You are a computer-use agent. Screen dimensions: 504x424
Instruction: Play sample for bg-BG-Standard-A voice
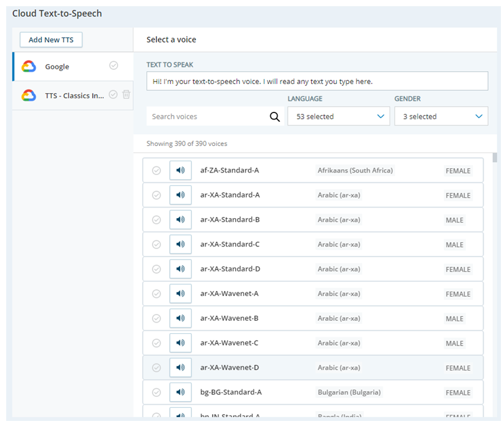(x=181, y=392)
